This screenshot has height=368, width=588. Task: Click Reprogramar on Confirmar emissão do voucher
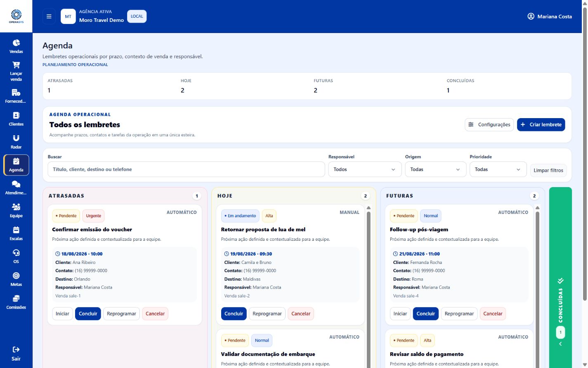click(x=121, y=314)
